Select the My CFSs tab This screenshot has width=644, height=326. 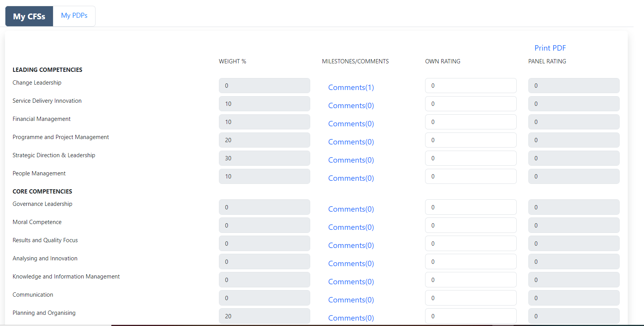point(29,16)
